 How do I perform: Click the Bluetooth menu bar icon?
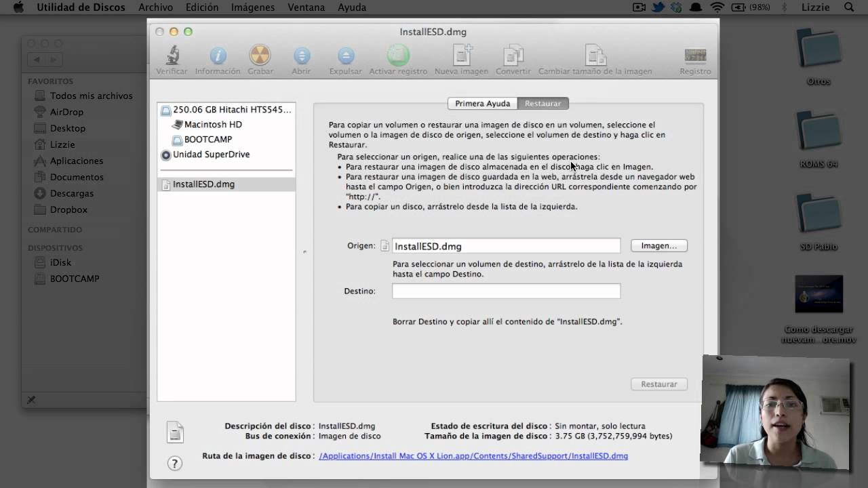(784, 7)
